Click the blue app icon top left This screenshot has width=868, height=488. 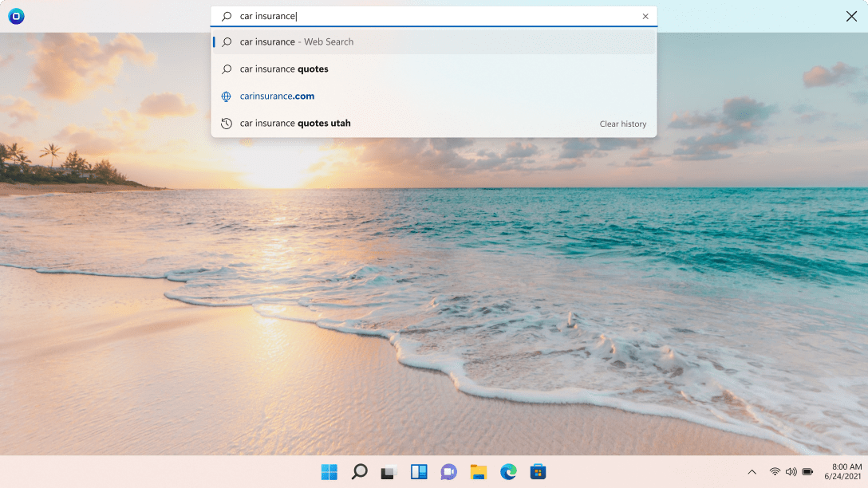16,16
